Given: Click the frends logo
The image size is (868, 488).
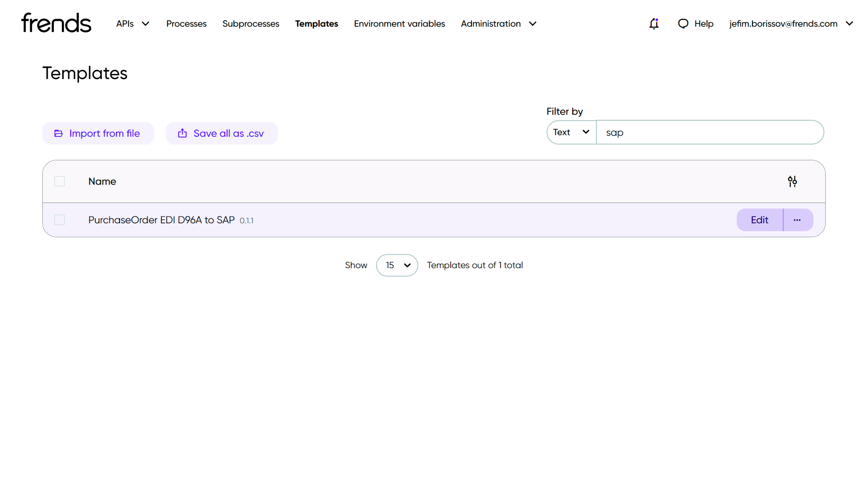Looking at the screenshot, I should pyautogui.click(x=56, y=23).
